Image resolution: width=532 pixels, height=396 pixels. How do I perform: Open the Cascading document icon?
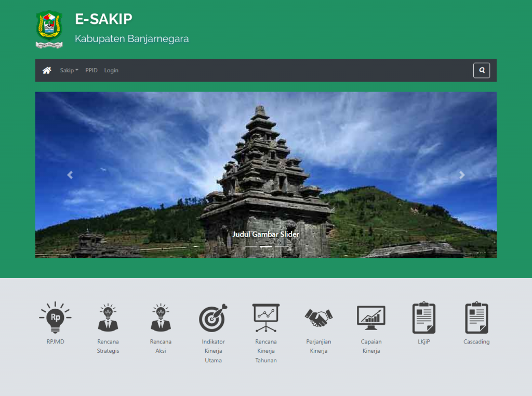pyautogui.click(x=476, y=317)
